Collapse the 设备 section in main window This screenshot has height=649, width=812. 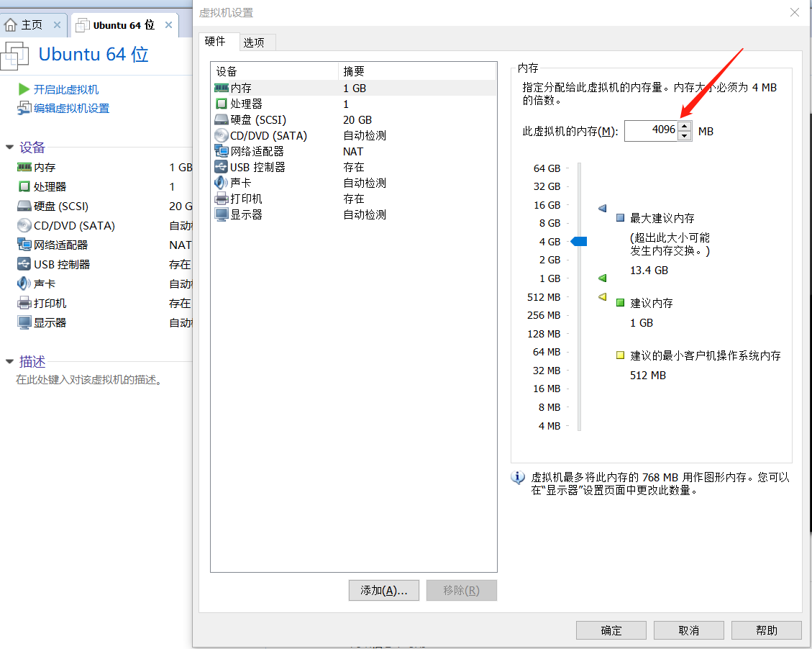click(9, 147)
